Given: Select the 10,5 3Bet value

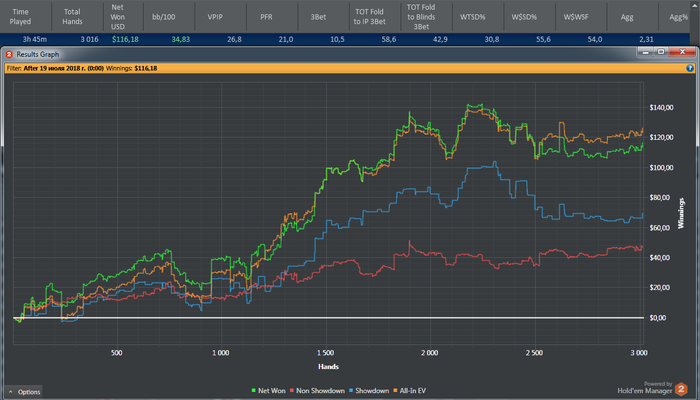Looking at the screenshot, I should pyautogui.click(x=337, y=39).
